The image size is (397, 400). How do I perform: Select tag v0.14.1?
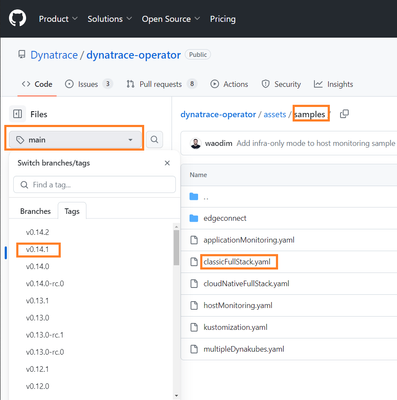(x=37, y=249)
